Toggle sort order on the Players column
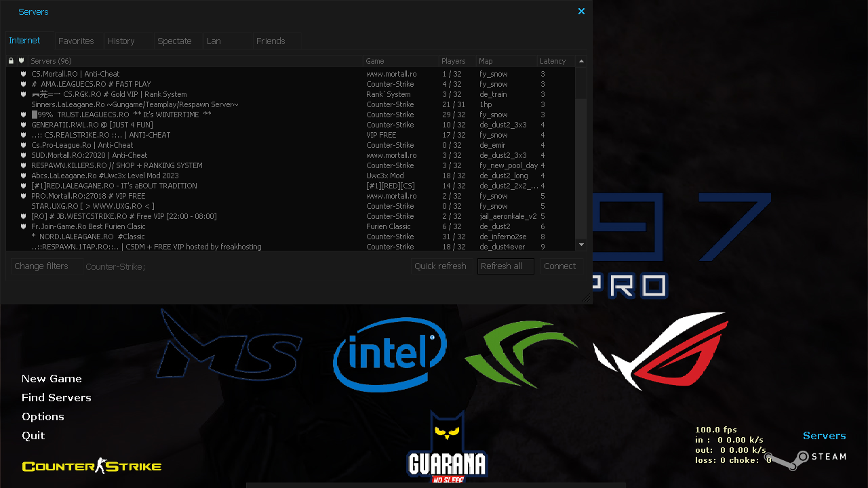The height and width of the screenshot is (488, 868). 452,60
